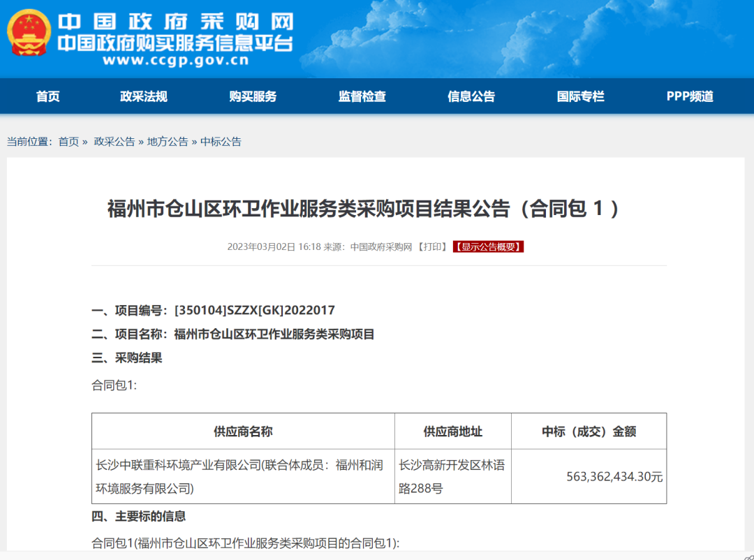The height and width of the screenshot is (560, 754).
Task: Click the www.ccgp.gov.cn URL text
Action: coord(176,60)
